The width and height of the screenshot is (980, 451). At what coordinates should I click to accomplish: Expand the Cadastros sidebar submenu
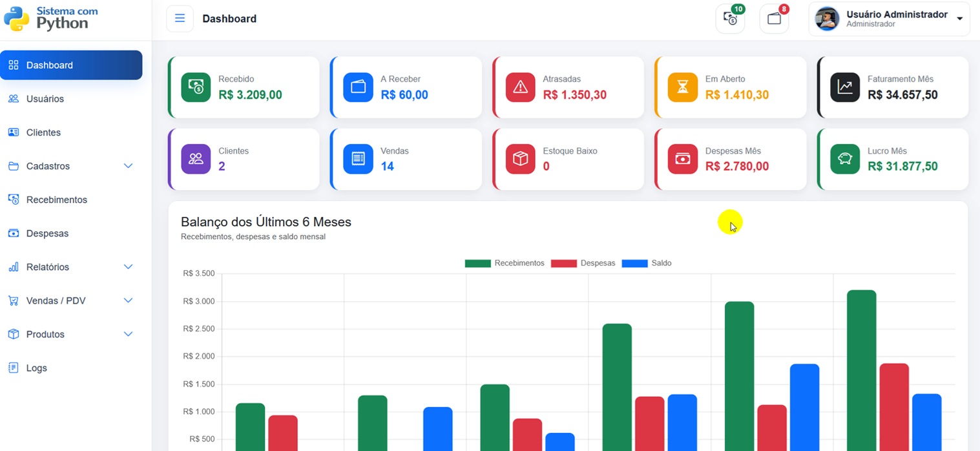pos(71,166)
